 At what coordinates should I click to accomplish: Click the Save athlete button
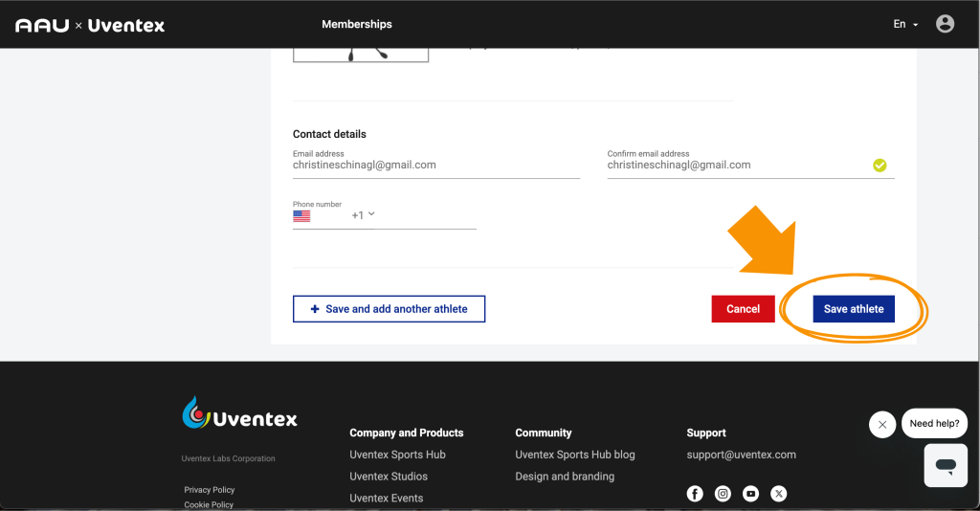point(854,309)
